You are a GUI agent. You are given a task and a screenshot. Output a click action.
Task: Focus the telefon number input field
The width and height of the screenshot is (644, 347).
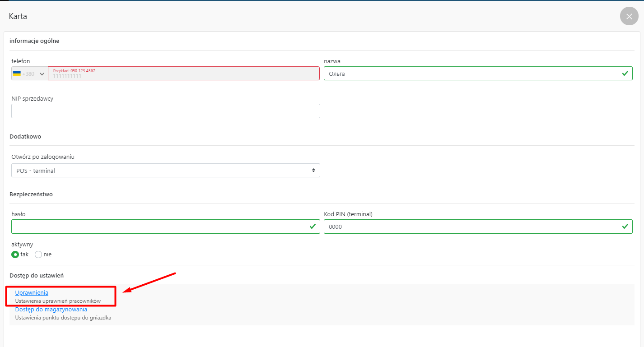183,74
